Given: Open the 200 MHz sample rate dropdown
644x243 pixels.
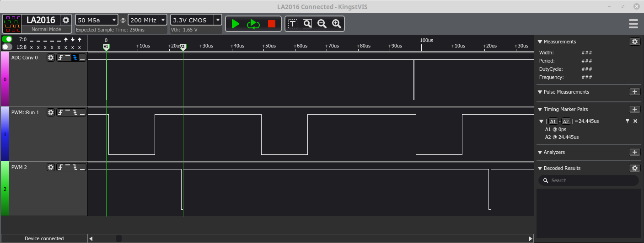Looking at the screenshot, I should tap(162, 20).
